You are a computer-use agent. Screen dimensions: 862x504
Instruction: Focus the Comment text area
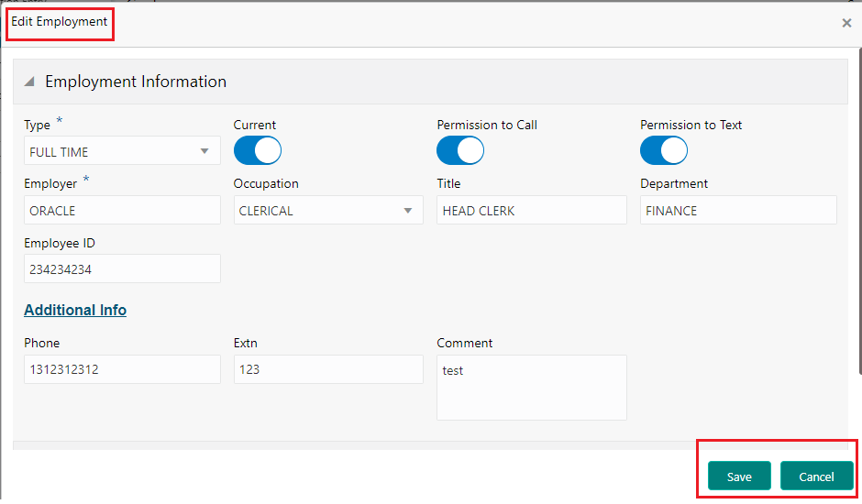tap(531, 388)
